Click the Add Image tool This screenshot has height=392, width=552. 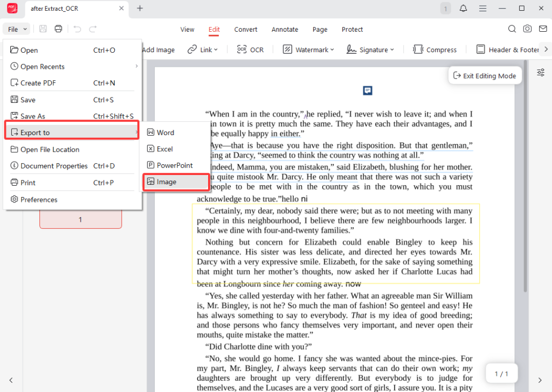[x=158, y=50]
